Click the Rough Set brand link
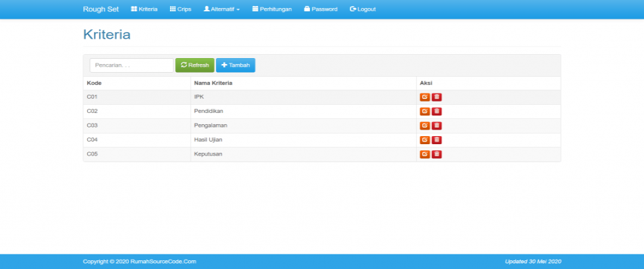 101,9
